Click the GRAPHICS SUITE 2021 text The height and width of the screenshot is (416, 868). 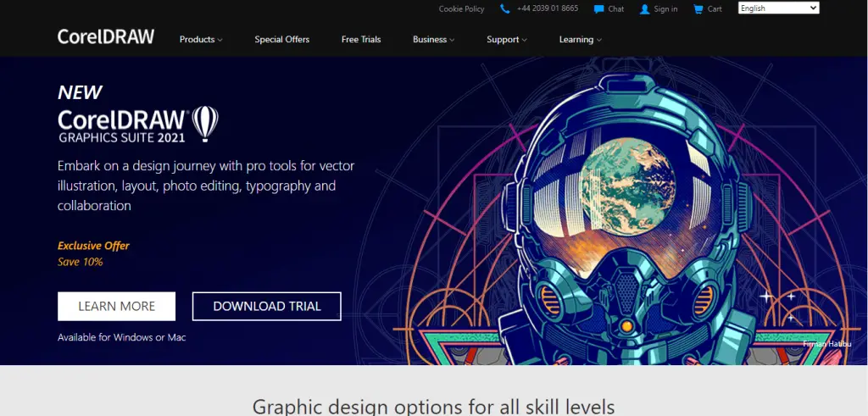(122, 138)
